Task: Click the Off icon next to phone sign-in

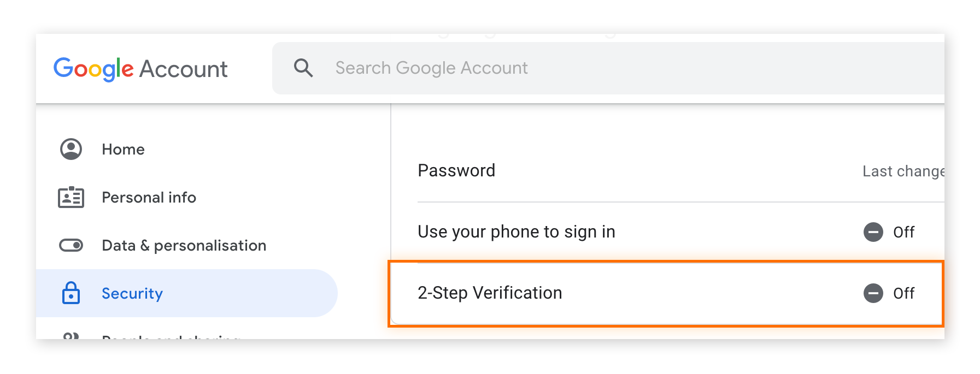Action: pyautogui.click(x=873, y=231)
